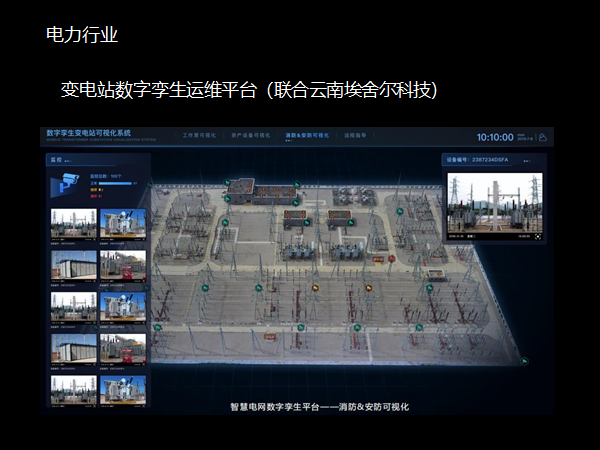
Task: Click the user account icon beside the clock
Action: point(543,137)
